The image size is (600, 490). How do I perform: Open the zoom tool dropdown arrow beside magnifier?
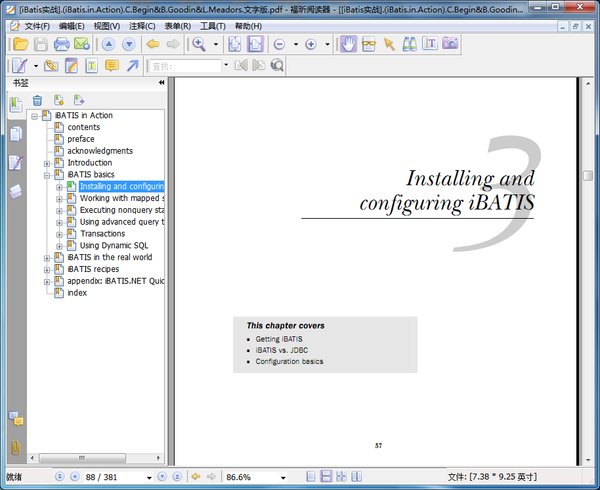coord(216,44)
